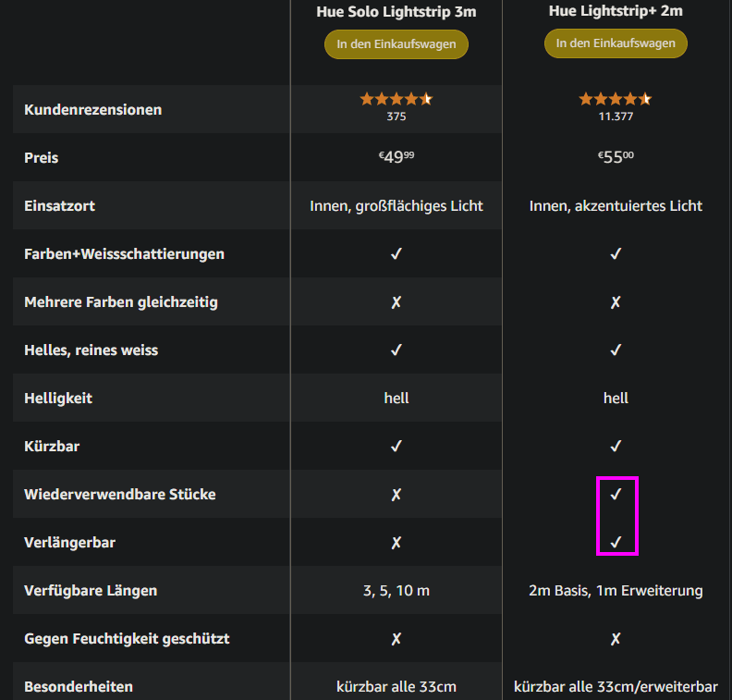732x700 pixels.
Task: Open star rating for Hue Solo Lightstrip
Action: point(396,99)
